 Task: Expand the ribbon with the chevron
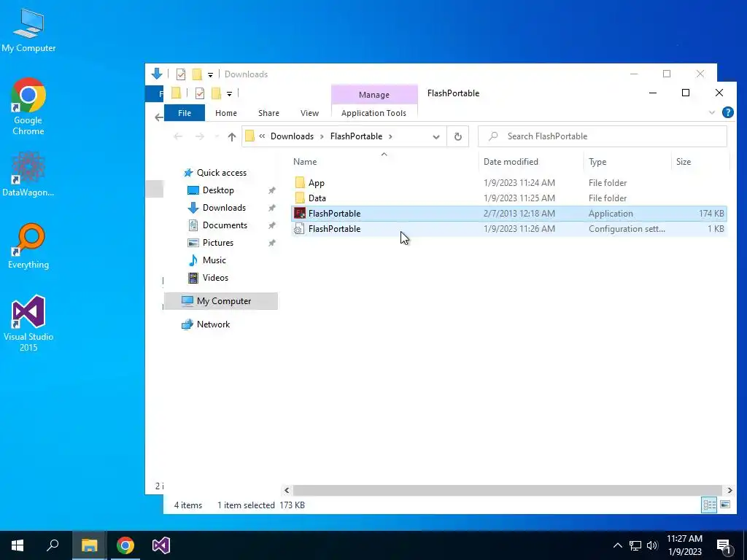(712, 112)
